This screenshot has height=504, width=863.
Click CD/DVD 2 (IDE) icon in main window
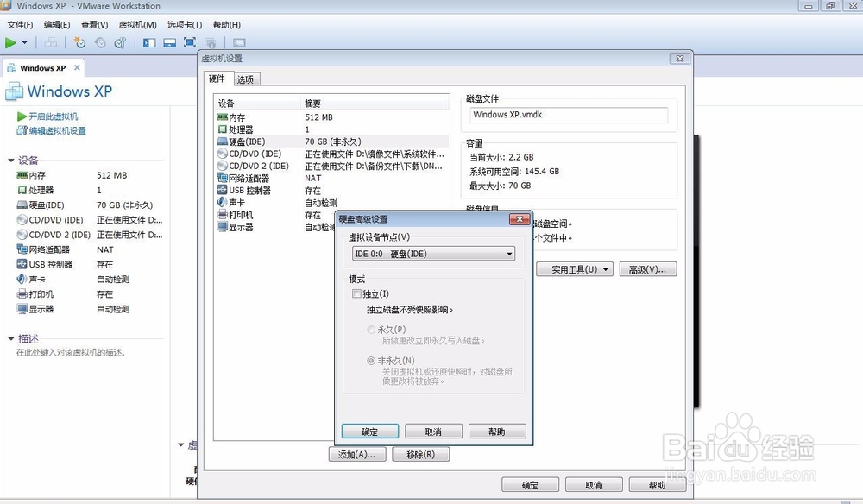[x=22, y=235]
